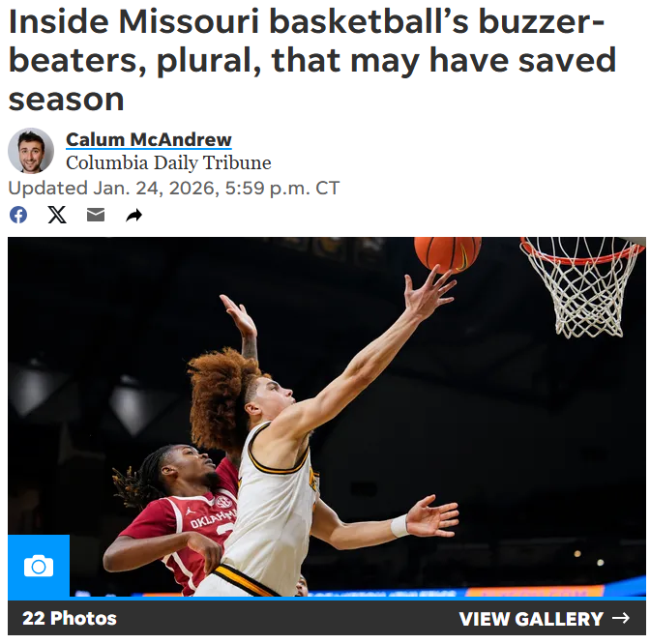
Task: Click the blue camera gallery badge
Action: 39,566
